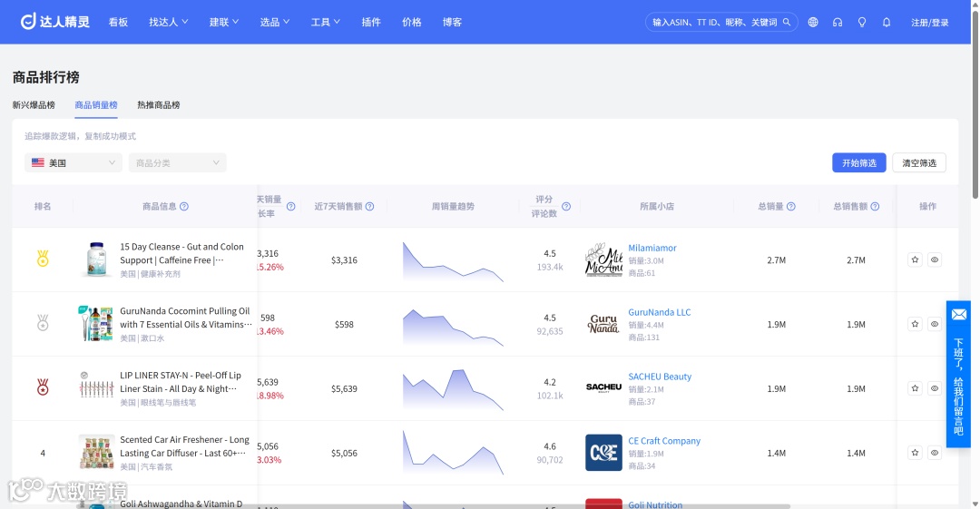
Task: Click the 清空筛选 button
Action: point(918,162)
